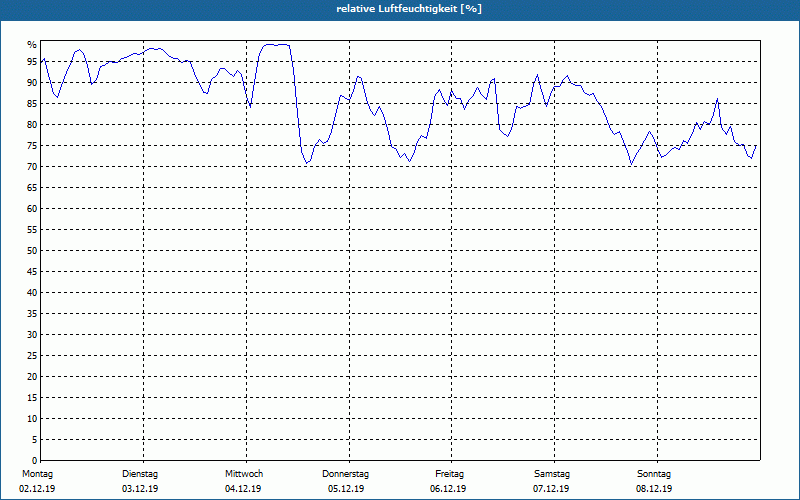
Task: Click the 'Mittwoch' day label
Action: click(244, 474)
